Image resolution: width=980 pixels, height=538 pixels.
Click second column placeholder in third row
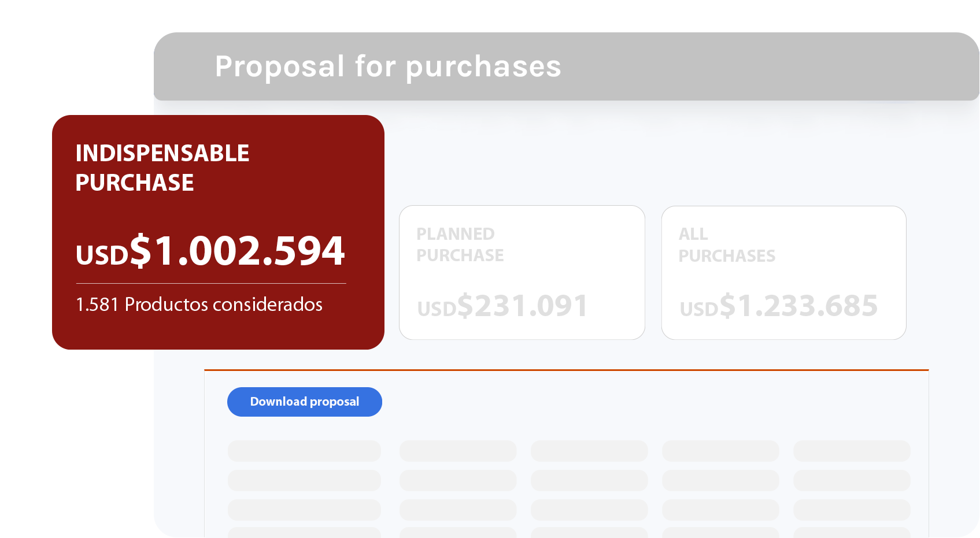point(458,510)
